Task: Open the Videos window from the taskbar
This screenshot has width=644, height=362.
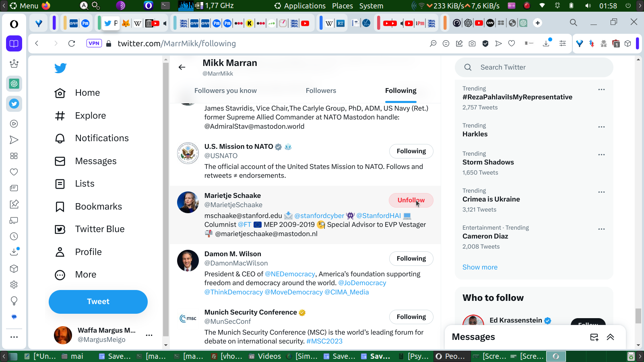Action: click(265, 356)
